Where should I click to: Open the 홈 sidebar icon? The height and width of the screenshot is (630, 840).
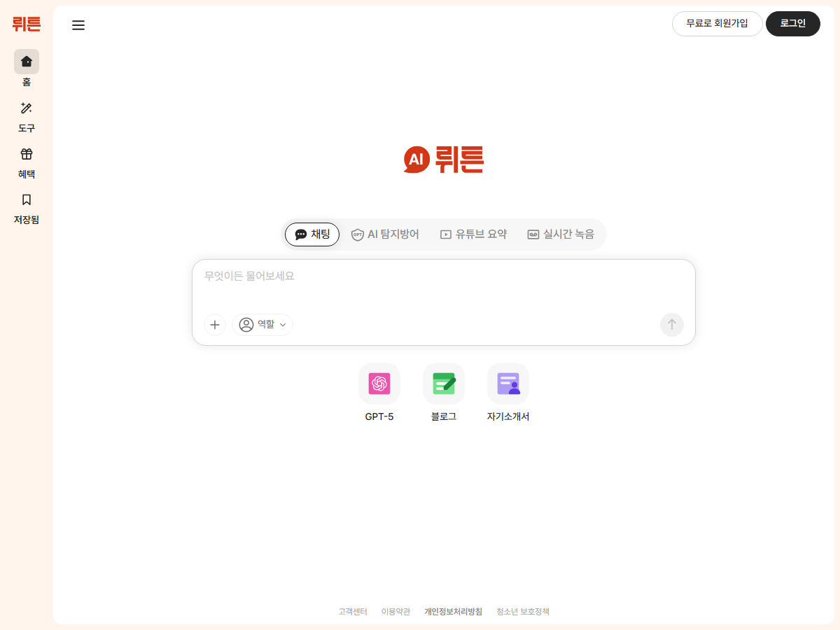pyautogui.click(x=27, y=62)
